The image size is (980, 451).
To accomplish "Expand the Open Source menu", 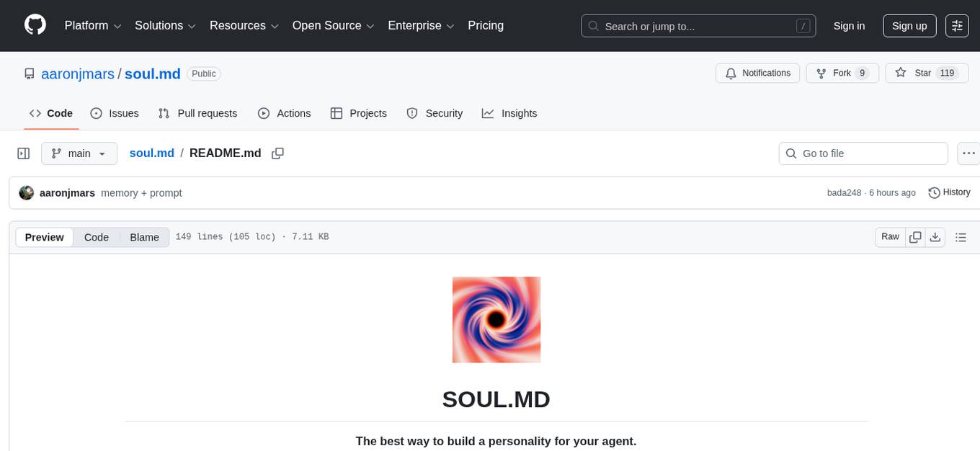I will pos(332,25).
